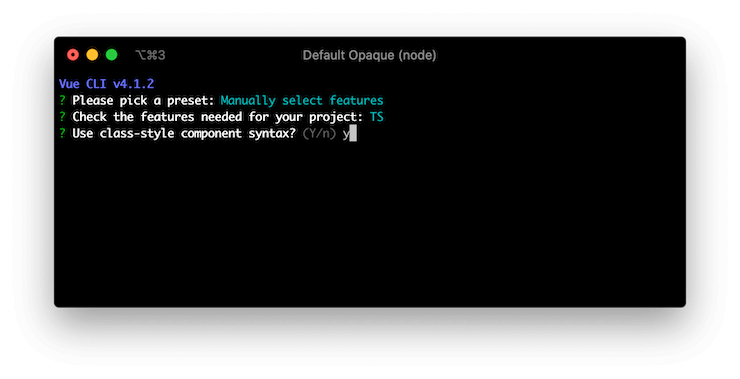Click the 'Use class-style component syntax?' prompt
Screen dimensions: 740x379
coord(184,134)
